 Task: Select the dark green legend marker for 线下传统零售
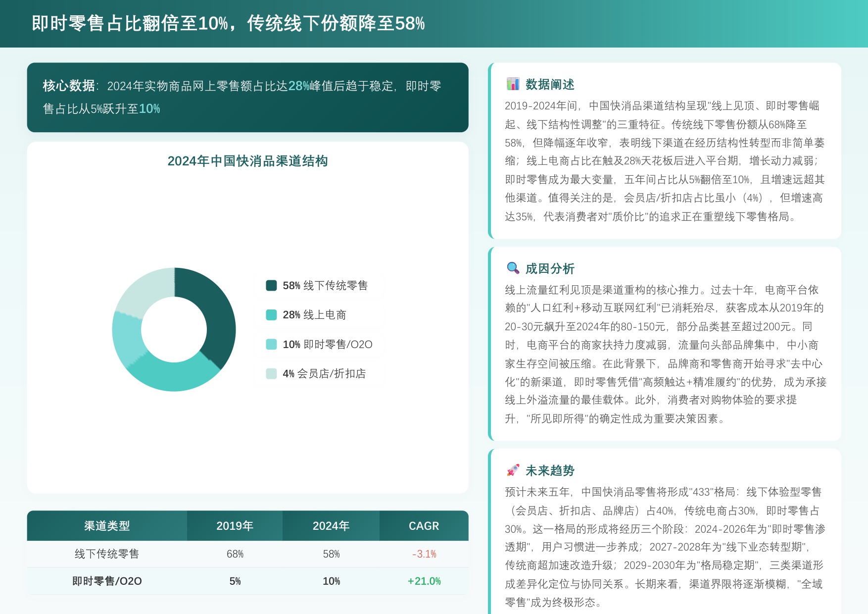pos(271,286)
